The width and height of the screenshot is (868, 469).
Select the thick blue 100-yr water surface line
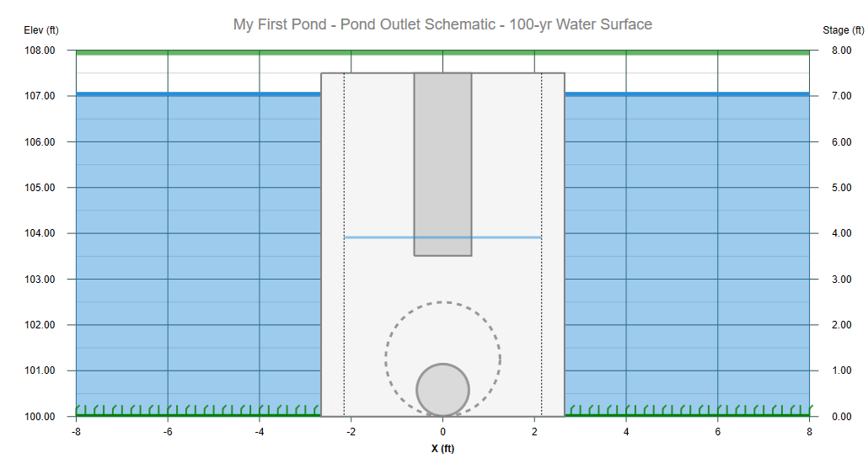click(x=198, y=94)
